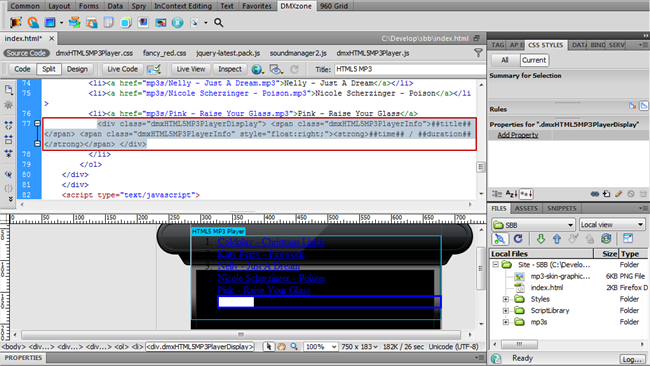Select the zoom tool in status bar
The height and width of the screenshot is (366, 650).
tap(294, 347)
